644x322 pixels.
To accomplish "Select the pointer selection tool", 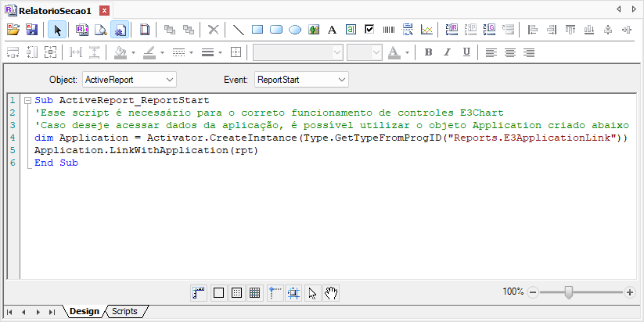I will pos(57,30).
